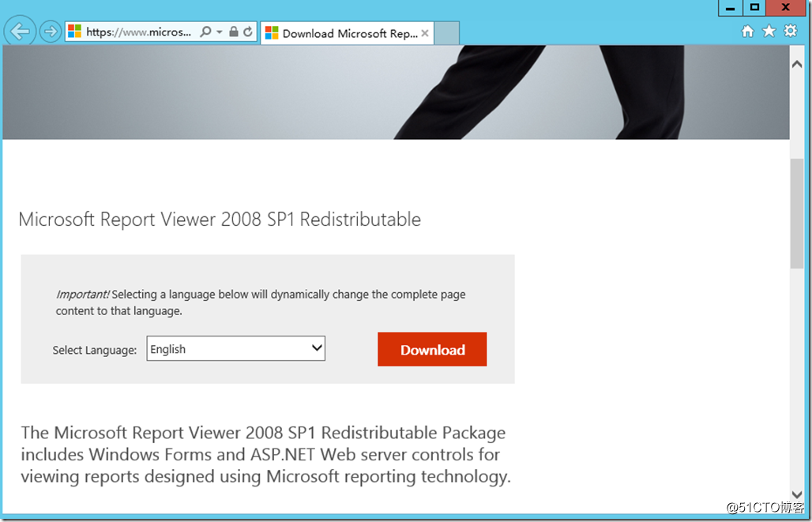Click the vertical scrollbar thumb
The height and width of the screenshot is (522, 812).
(796, 213)
